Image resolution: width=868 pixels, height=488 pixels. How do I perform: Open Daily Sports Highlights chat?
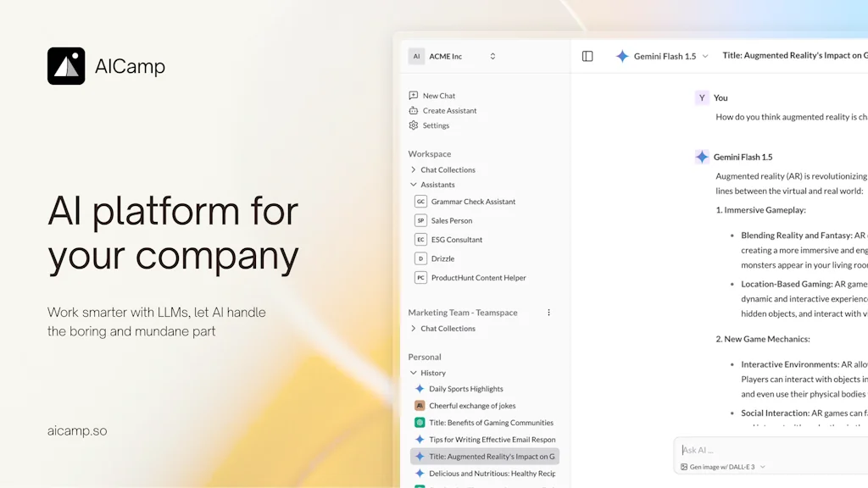pyautogui.click(x=466, y=389)
